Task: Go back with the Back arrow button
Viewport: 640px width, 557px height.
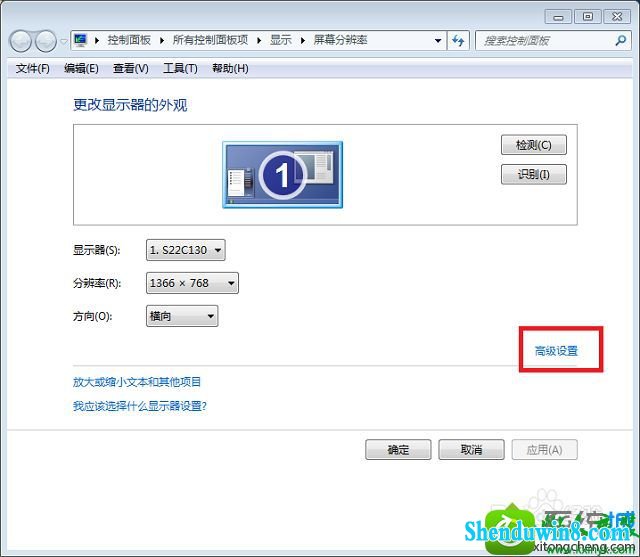Action: [20, 41]
